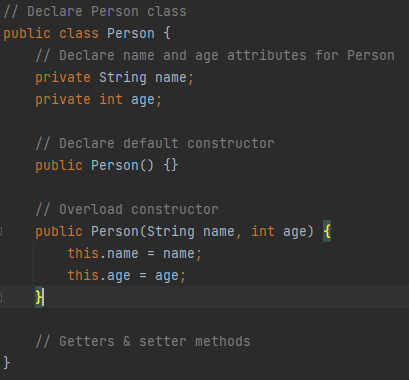The image size is (409, 380).
Task: Collapse the overloaded constructor using its gutter fold marker
Action: [x=1, y=231]
